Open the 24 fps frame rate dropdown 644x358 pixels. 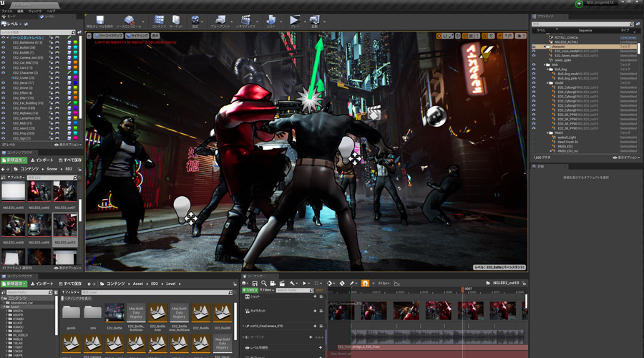[x=384, y=284]
